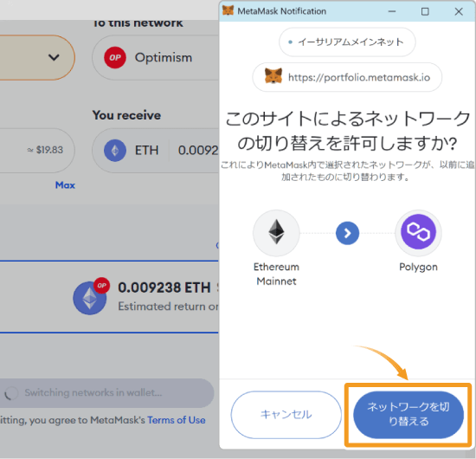The height and width of the screenshot is (459, 476).
Task: Click the blue arrow between networks
Action: click(347, 233)
